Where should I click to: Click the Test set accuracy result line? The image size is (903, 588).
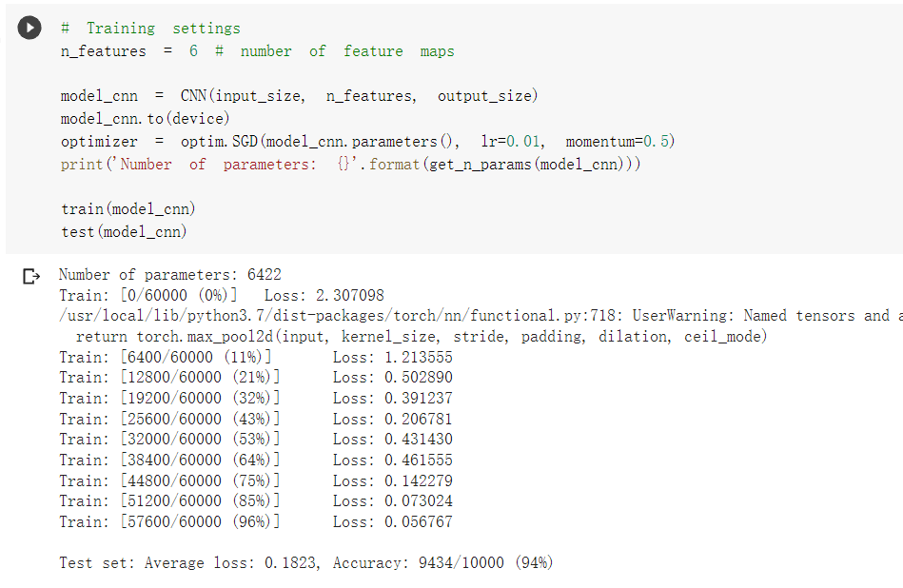(x=305, y=563)
